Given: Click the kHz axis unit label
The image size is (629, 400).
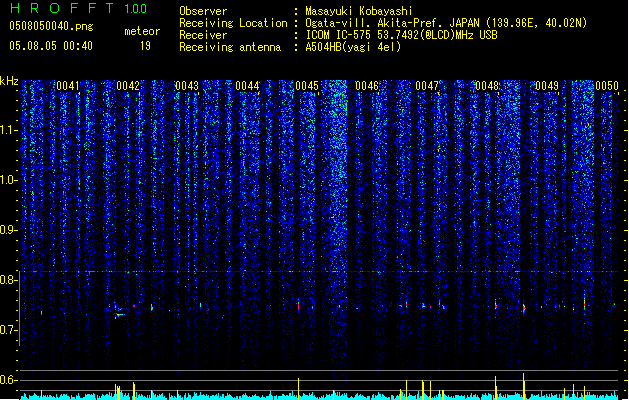Looking at the screenshot, I should click(x=9, y=81).
